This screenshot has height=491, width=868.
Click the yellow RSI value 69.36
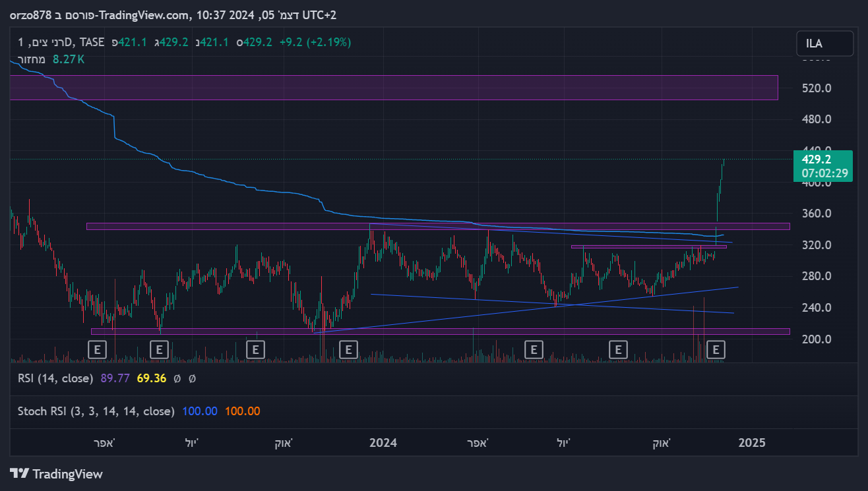pos(151,378)
